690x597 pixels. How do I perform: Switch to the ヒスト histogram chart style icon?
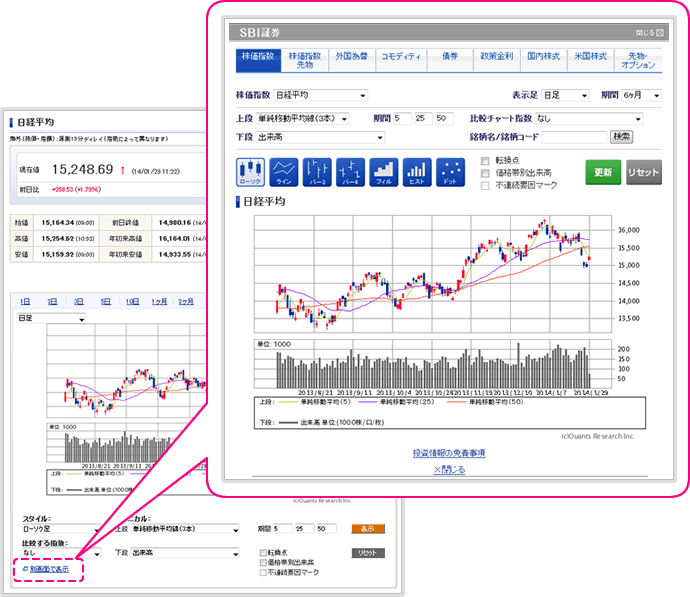[x=417, y=172]
